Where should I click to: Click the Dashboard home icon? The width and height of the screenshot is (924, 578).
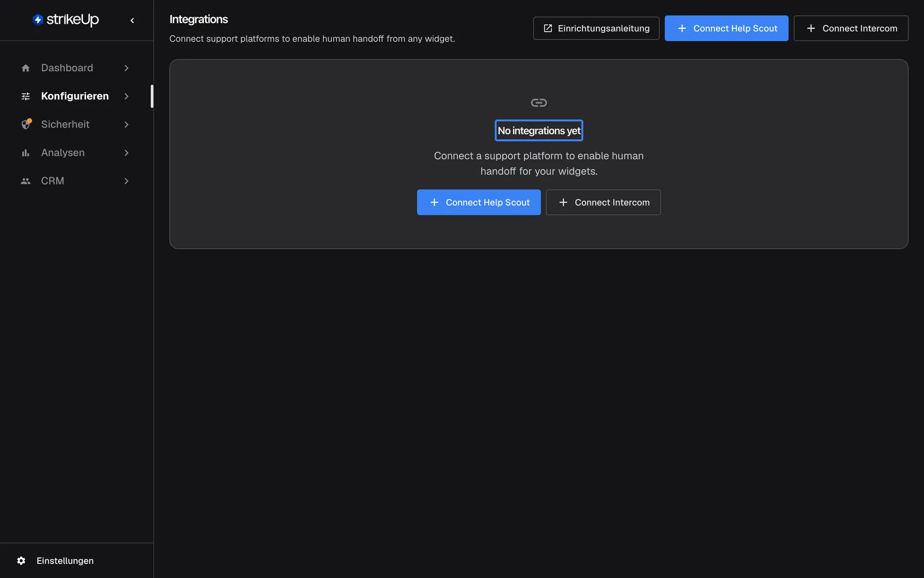coord(26,68)
